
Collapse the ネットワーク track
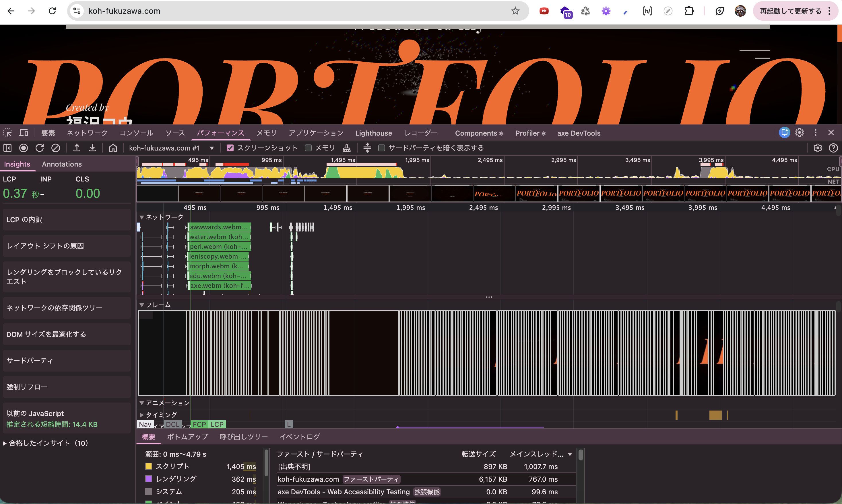142,217
